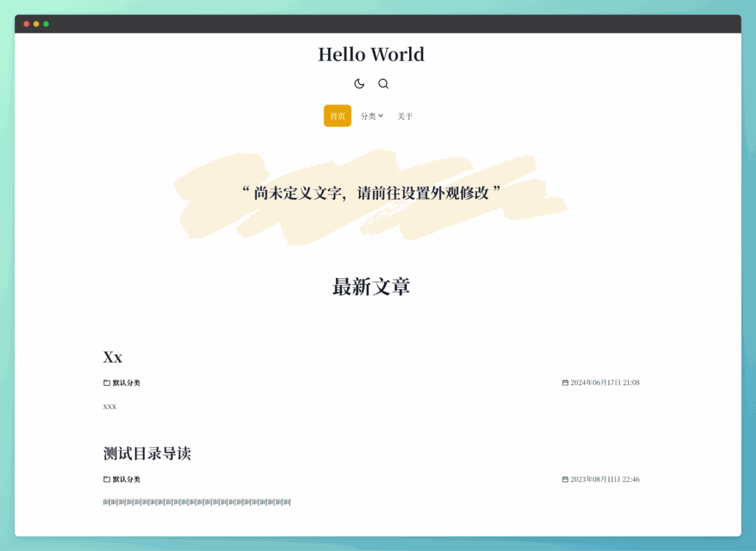
Task: Click the folder icon under 测试目录导读
Action: [106, 479]
